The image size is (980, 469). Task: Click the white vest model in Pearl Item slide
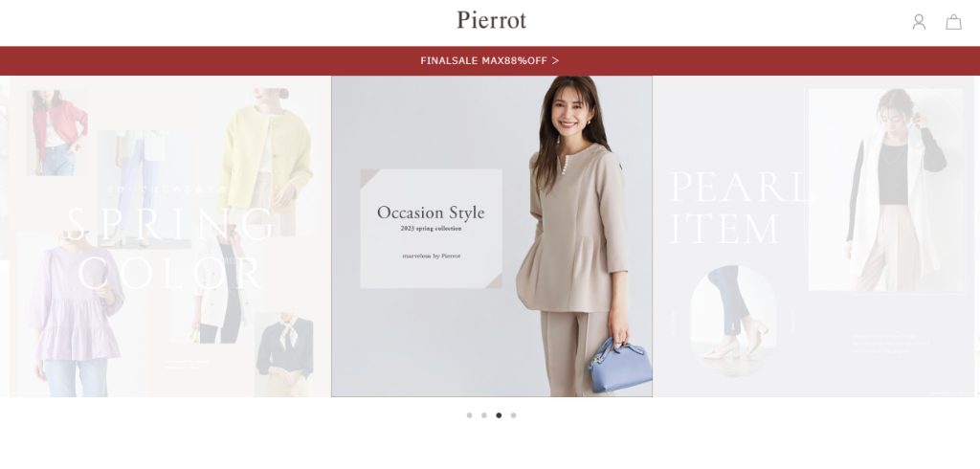point(885,190)
